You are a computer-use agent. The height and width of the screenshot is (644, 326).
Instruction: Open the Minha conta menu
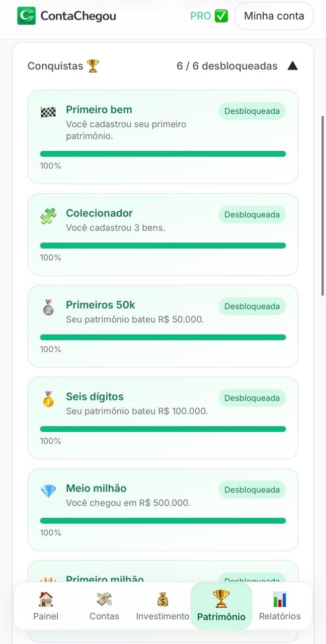tap(274, 16)
